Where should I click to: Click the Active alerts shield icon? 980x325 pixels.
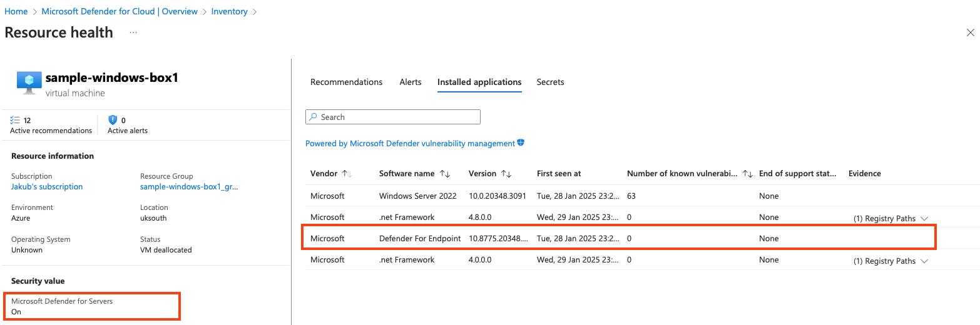(113, 120)
